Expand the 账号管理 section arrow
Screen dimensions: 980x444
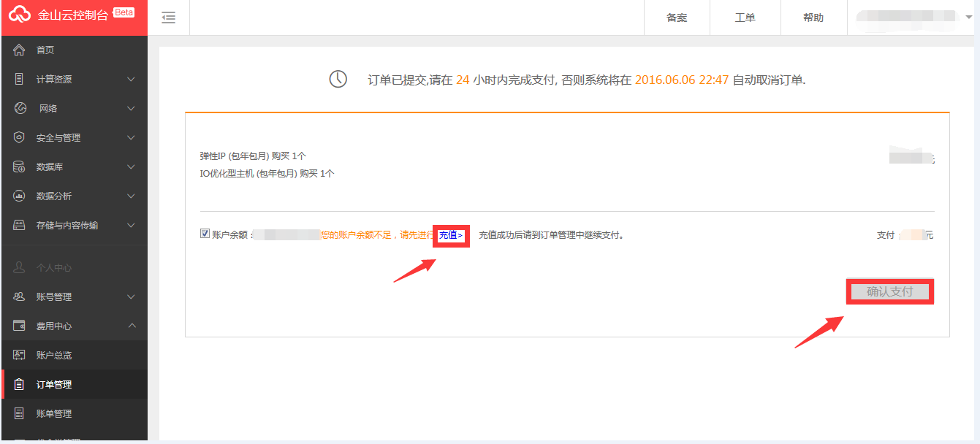131,296
